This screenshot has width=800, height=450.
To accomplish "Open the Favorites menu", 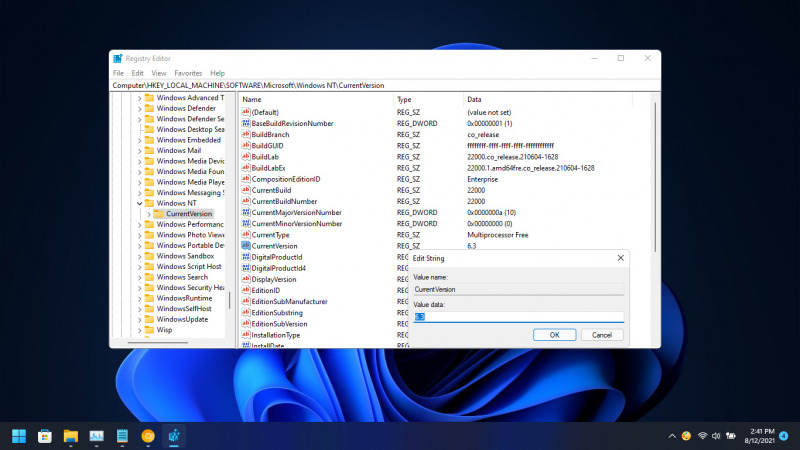I will tap(188, 73).
